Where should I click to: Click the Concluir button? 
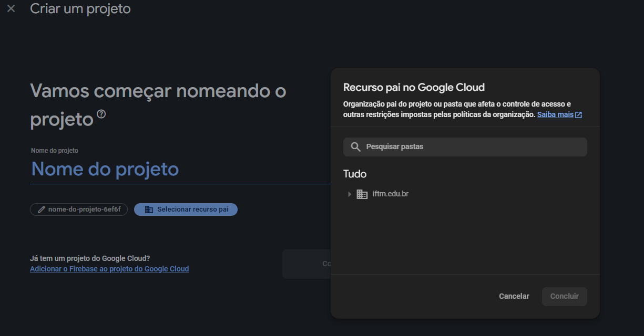[x=565, y=296]
